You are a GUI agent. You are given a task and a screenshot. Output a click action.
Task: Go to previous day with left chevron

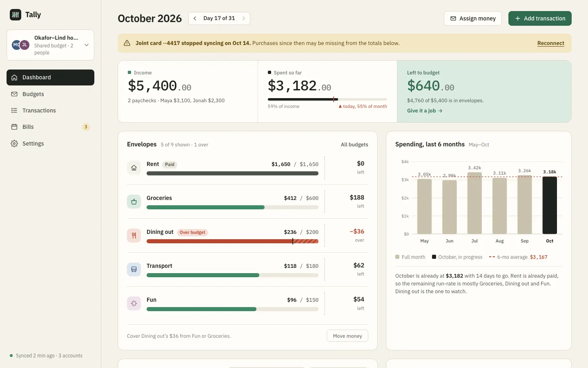[195, 18]
